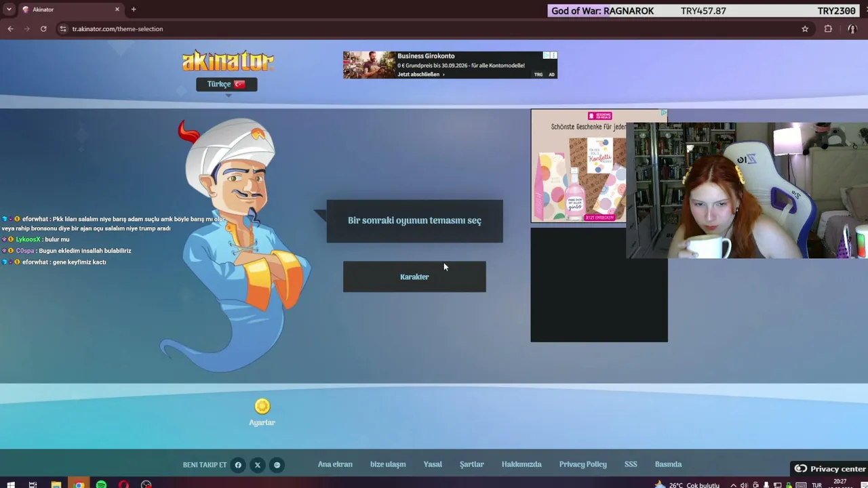The width and height of the screenshot is (868, 488).
Task: Click the Akinator logo
Action: [x=228, y=61]
